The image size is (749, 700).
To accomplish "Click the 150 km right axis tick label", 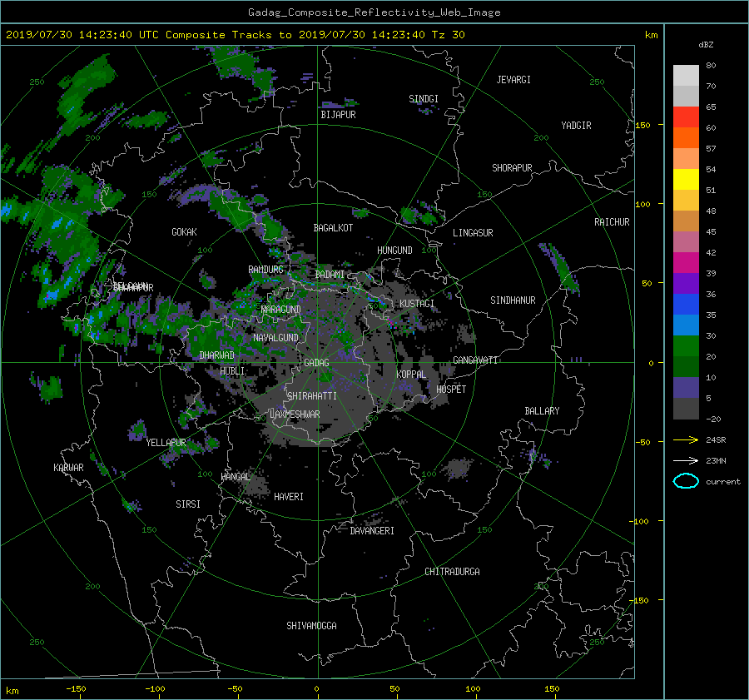I will pos(643,125).
